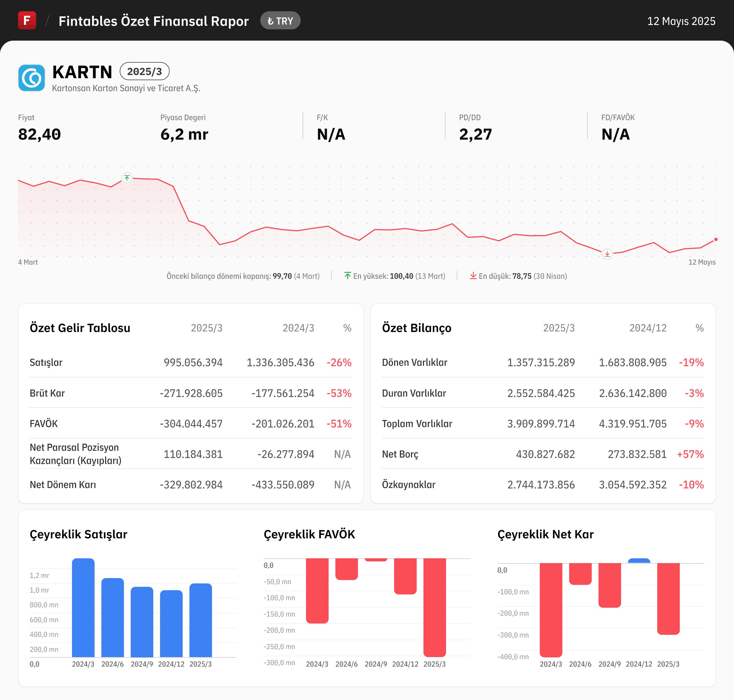The width and height of the screenshot is (734, 700).
Task: Click the 2024/9 bar in Çeyreklik Satışlar
Action: point(142,622)
